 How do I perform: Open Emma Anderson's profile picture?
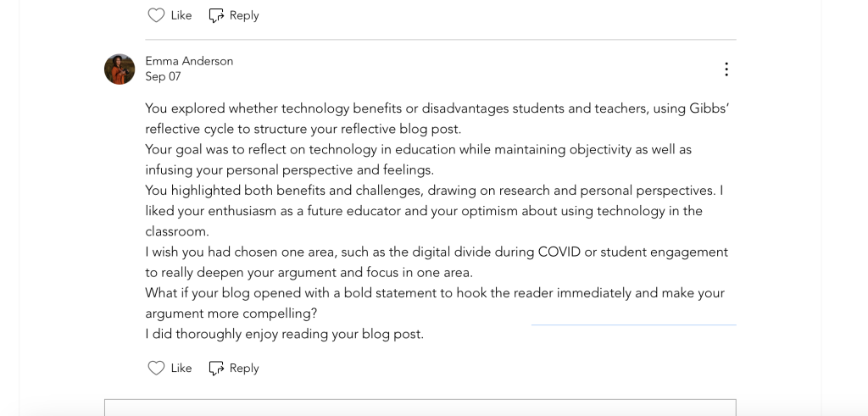(x=120, y=69)
